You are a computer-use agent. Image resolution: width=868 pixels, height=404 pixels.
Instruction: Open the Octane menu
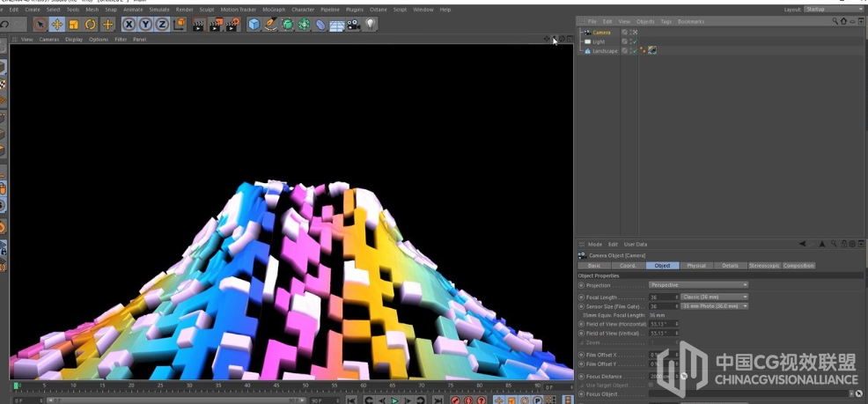point(379,10)
